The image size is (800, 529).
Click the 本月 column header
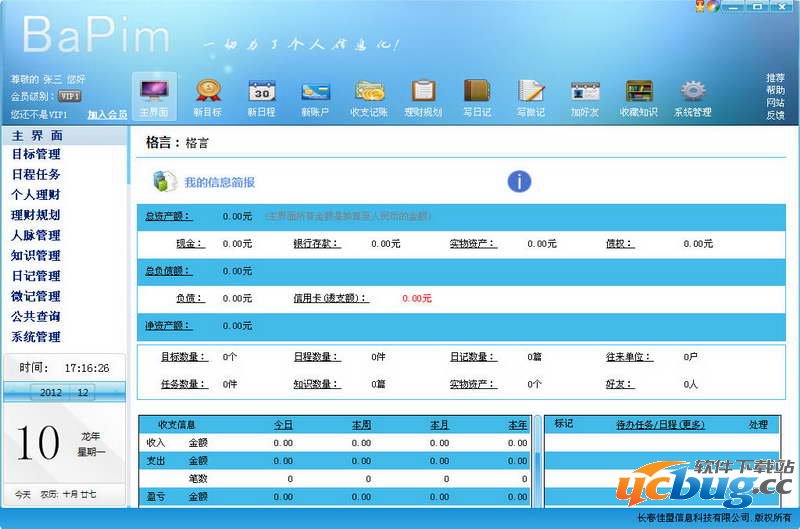tap(440, 425)
